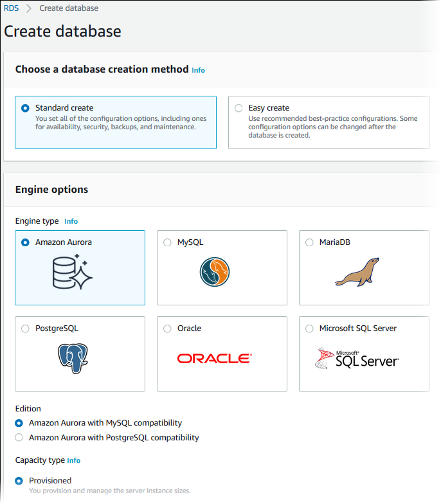Select the PostgreSQL engine radio button
Screen dimensions: 441x504
pos(25,328)
